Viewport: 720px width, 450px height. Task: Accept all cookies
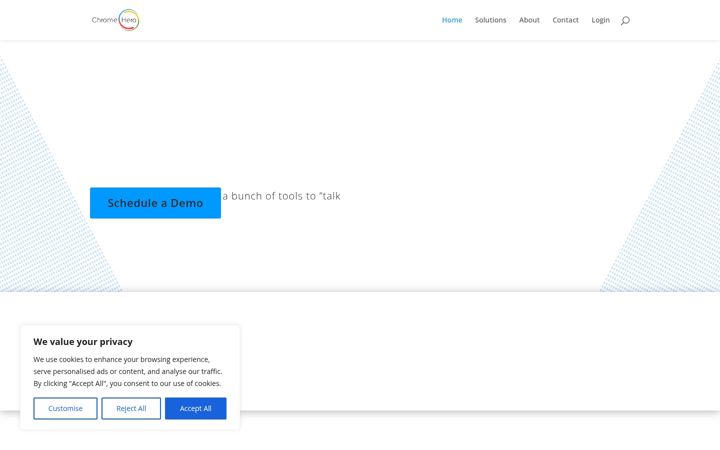point(196,408)
